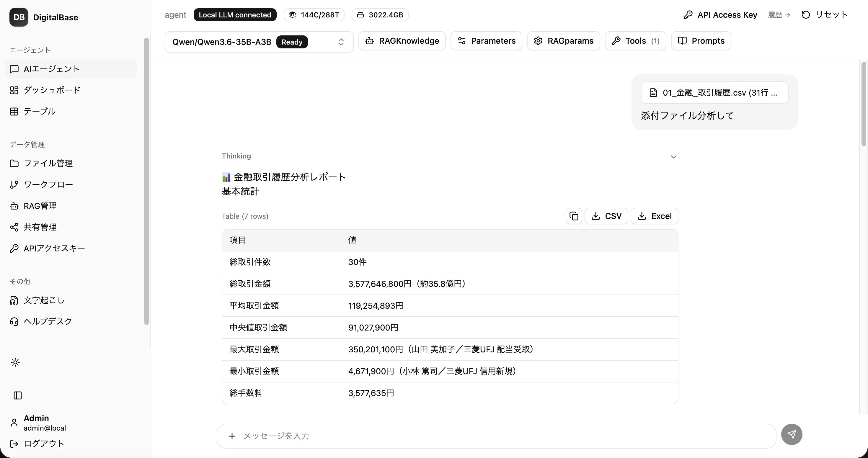
Task: Click the 添付ファイル分析して message text
Action: (x=687, y=116)
